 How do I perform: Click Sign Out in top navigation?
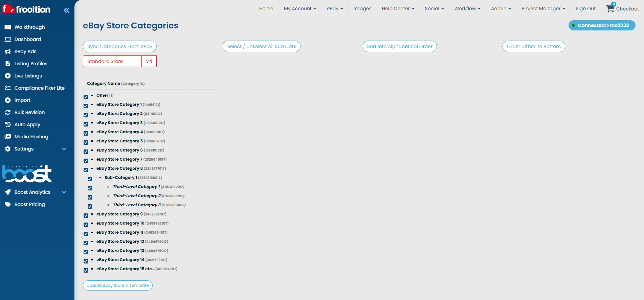pos(585,8)
